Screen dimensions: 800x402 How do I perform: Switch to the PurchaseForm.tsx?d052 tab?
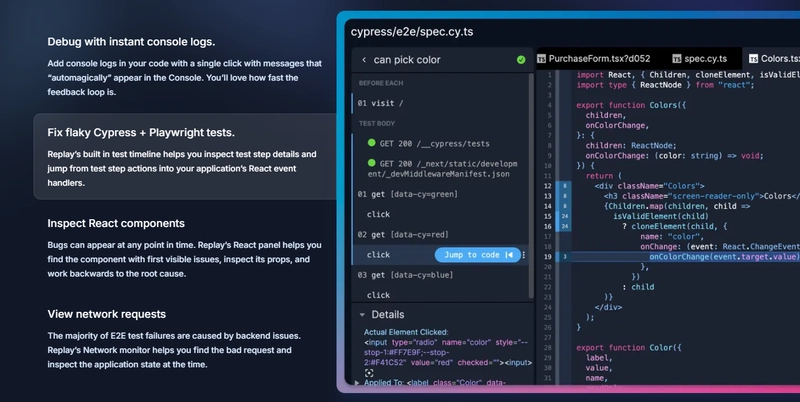pos(594,59)
